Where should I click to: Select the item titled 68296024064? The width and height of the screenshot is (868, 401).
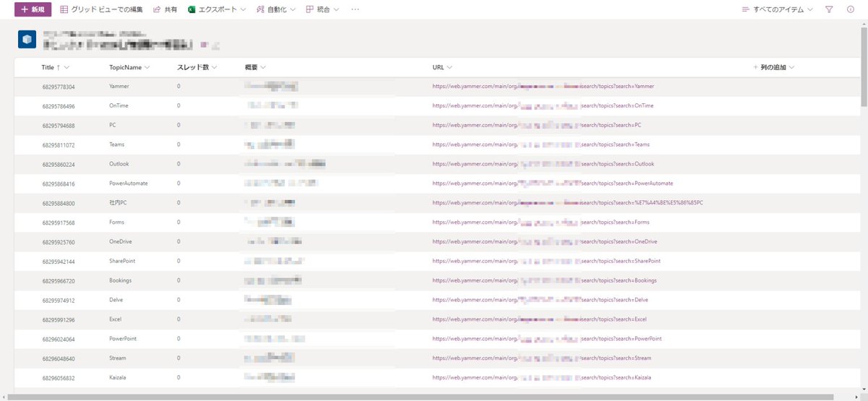point(59,339)
